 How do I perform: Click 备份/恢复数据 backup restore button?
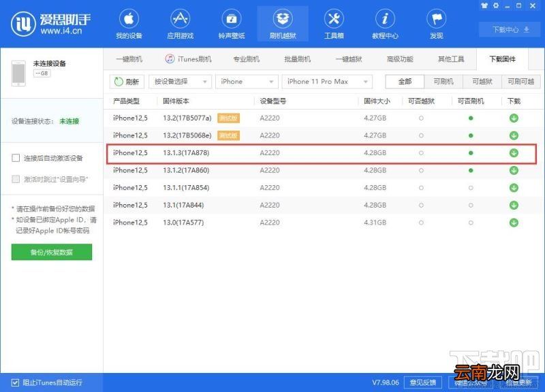click(52, 252)
